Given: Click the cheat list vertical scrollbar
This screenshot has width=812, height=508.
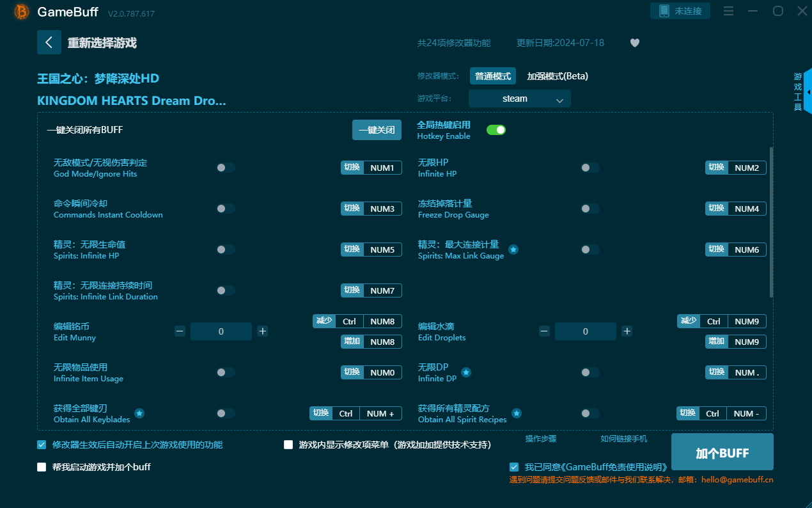Looking at the screenshot, I should point(771,222).
